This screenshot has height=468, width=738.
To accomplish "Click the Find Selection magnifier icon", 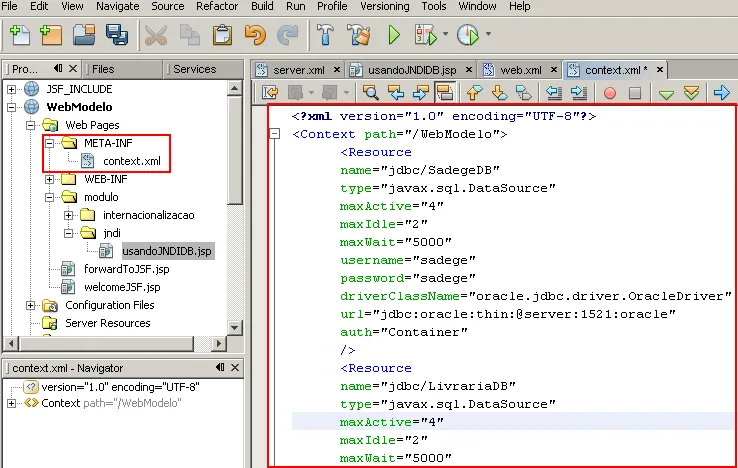I will [371, 93].
